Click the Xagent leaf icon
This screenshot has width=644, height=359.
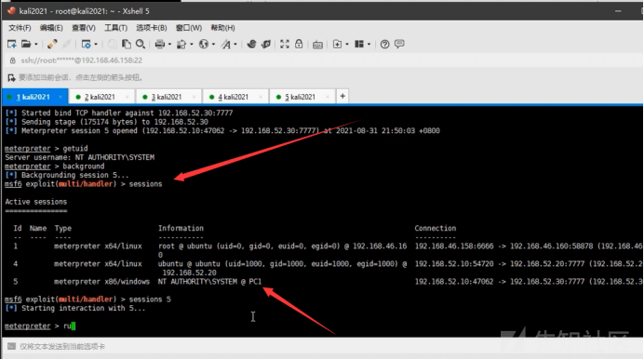pos(266,44)
